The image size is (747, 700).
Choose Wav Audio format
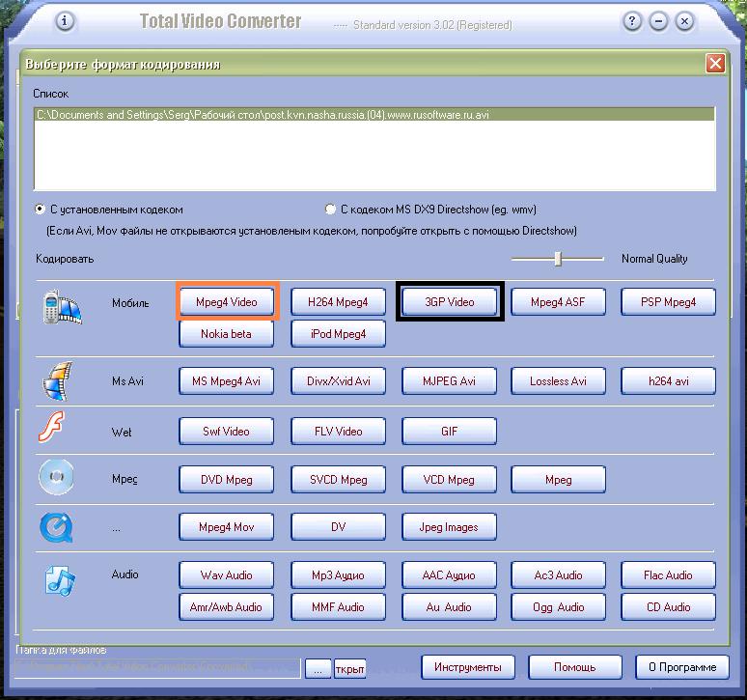[x=226, y=575]
